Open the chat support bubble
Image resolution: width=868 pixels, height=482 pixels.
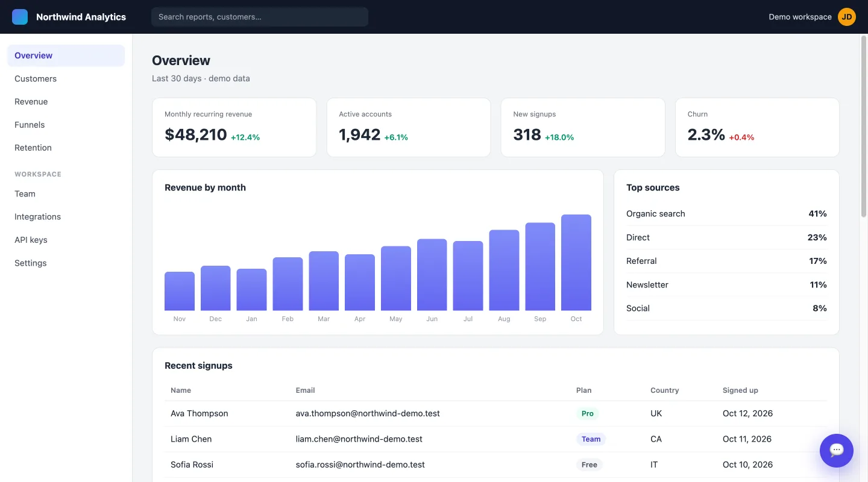837,451
